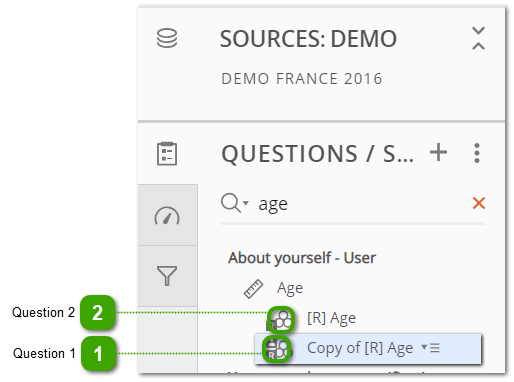Open the Questions three-dot options menu
Screen dimensions: 514x382
click(x=477, y=153)
